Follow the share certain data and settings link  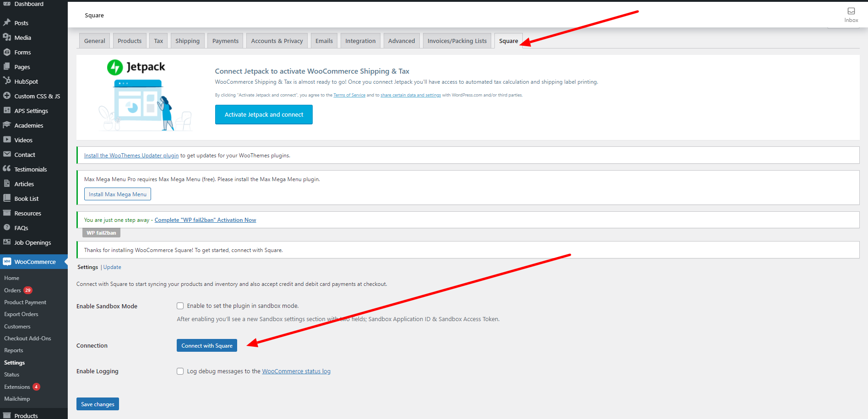[x=411, y=95]
